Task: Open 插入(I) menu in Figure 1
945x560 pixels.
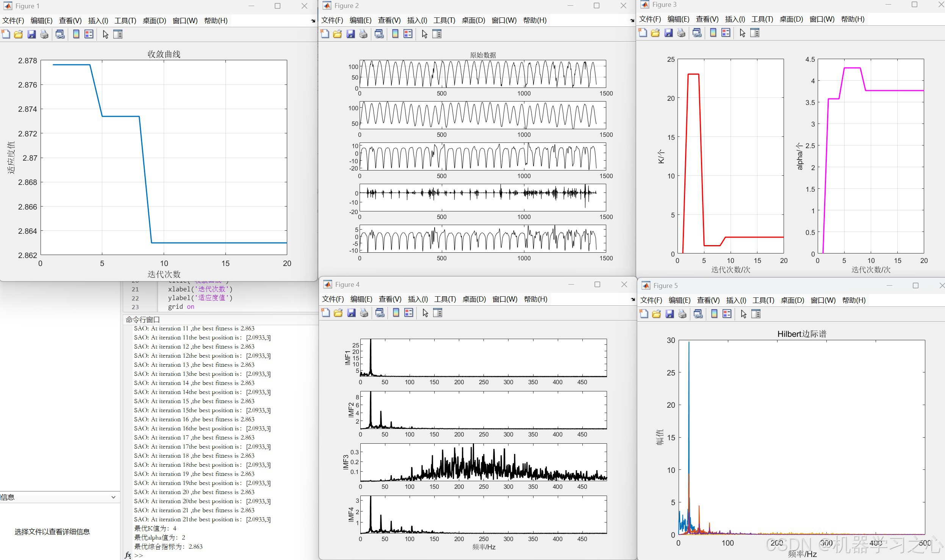Action: 98,20
